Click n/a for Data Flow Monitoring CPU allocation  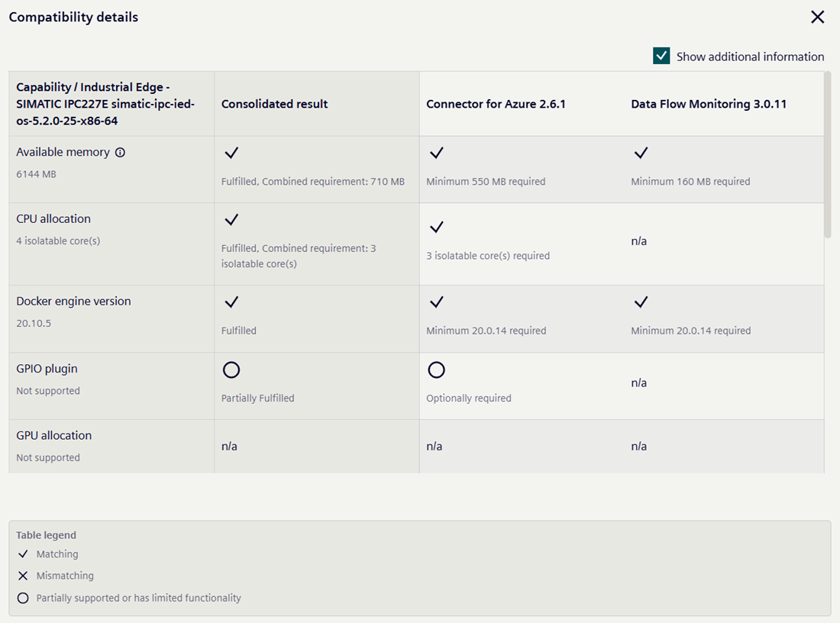639,241
